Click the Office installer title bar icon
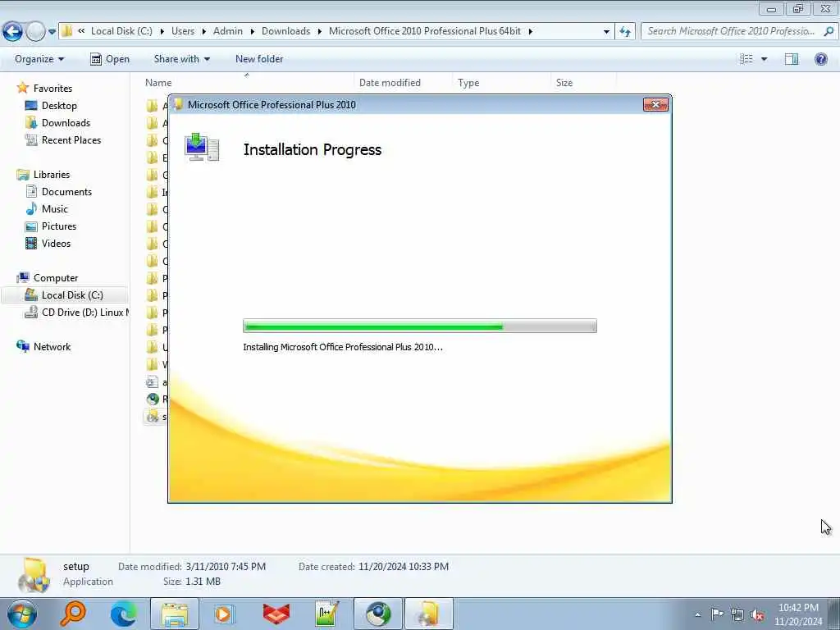The height and width of the screenshot is (630, 840). [x=177, y=104]
